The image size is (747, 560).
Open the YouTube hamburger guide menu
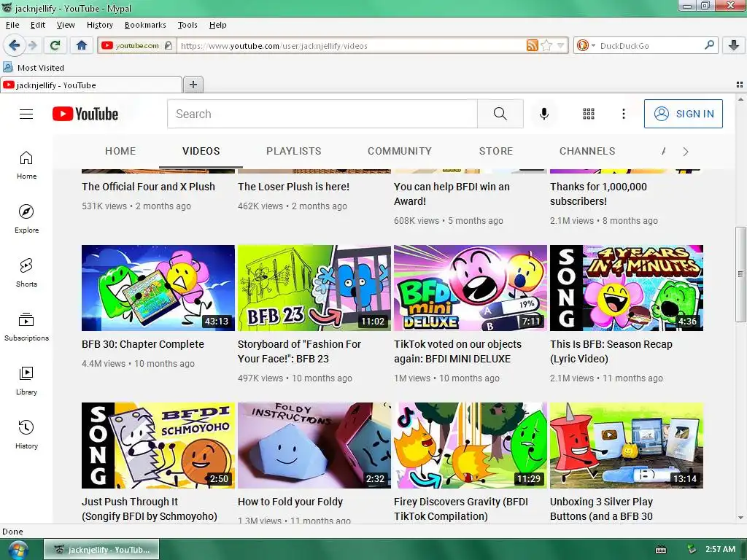[26, 114]
